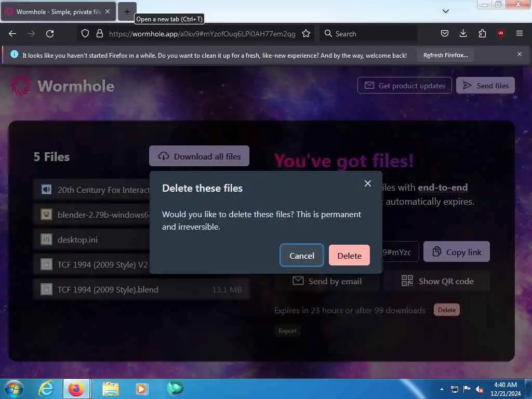Click archive icon of blender file
The width and height of the screenshot is (532, 399).
tap(46, 215)
